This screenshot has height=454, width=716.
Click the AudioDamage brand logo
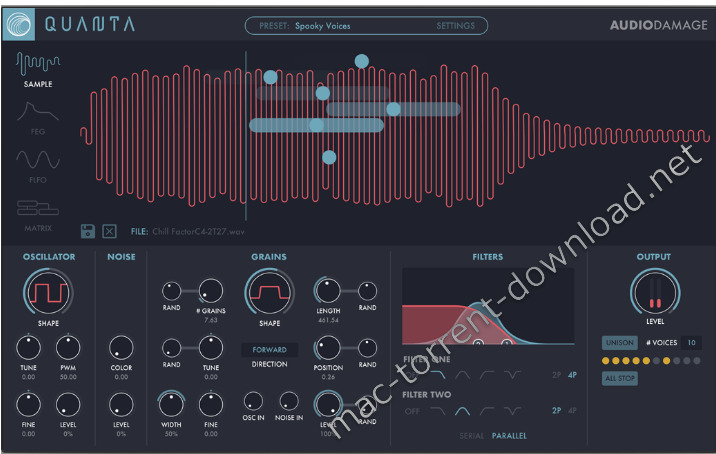tap(658, 25)
